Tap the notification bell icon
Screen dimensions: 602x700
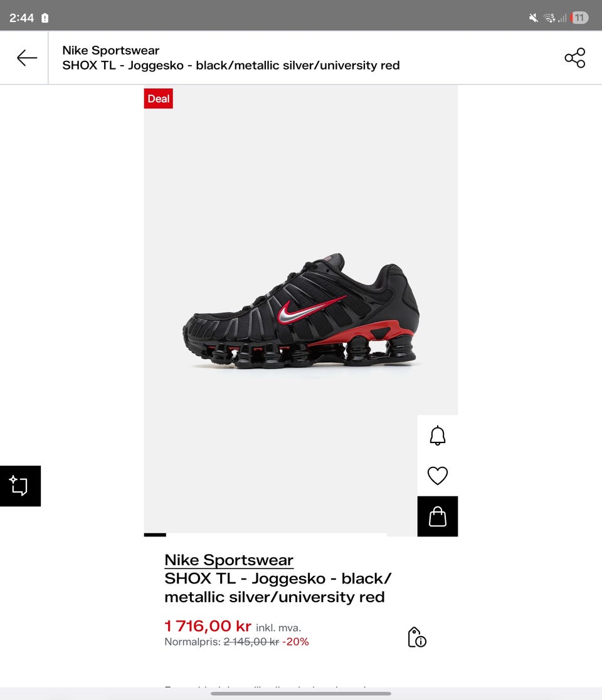pos(438,436)
